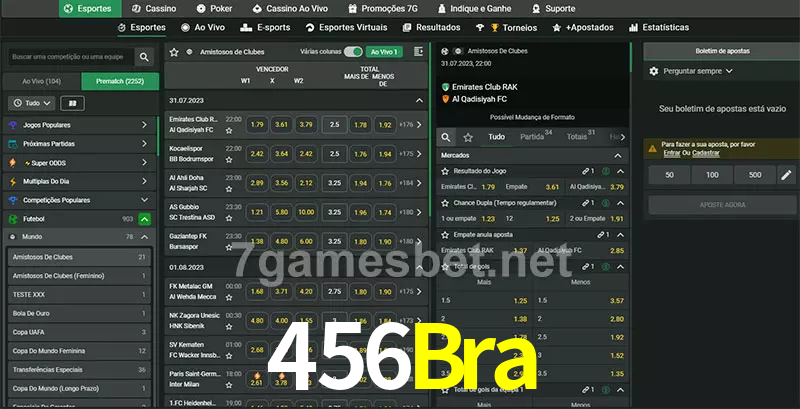
Task: Collapse the Mercados section
Action: pyautogui.click(x=618, y=156)
